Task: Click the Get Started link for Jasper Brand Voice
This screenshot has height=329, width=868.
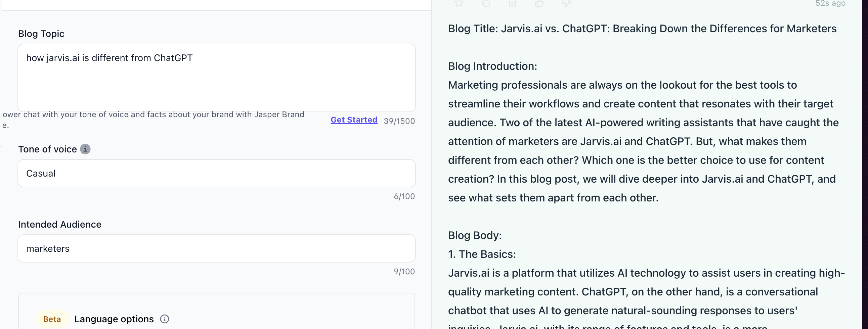Action: pyautogui.click(x=353, y=120)
